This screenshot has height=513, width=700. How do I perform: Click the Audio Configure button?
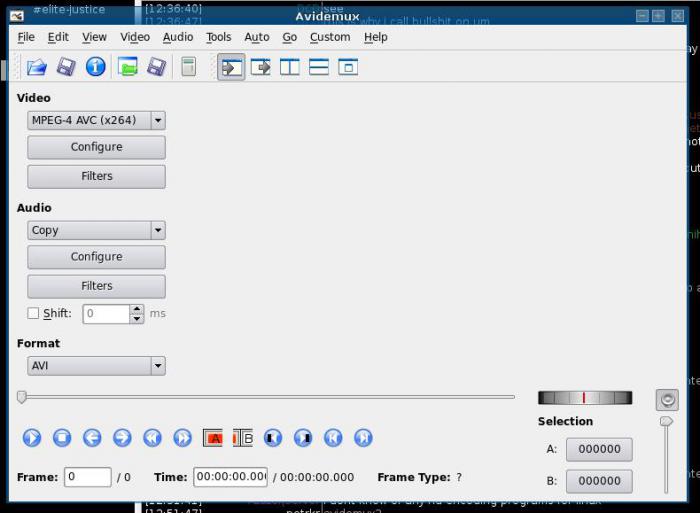pos(96,257)
